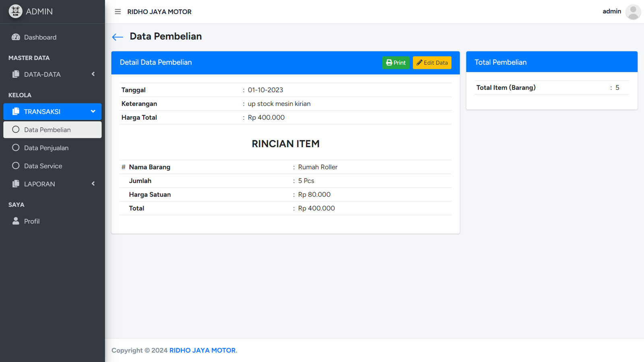Click the RJM logo in sidebar
Screen dimensions: 644x362
click(x=16, y=11)
